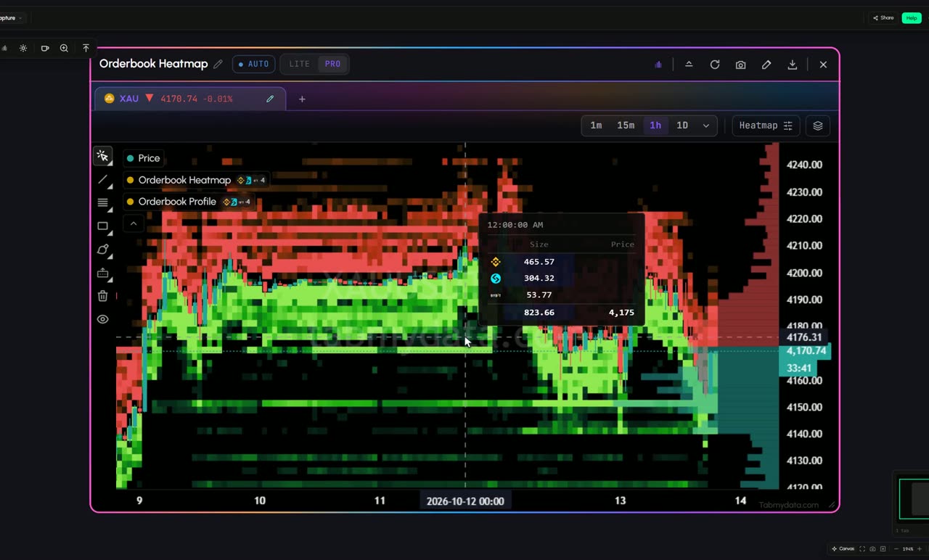929x560 pixels.
Task: Toggle the AUTO mode button
Action: click(254, 64)
